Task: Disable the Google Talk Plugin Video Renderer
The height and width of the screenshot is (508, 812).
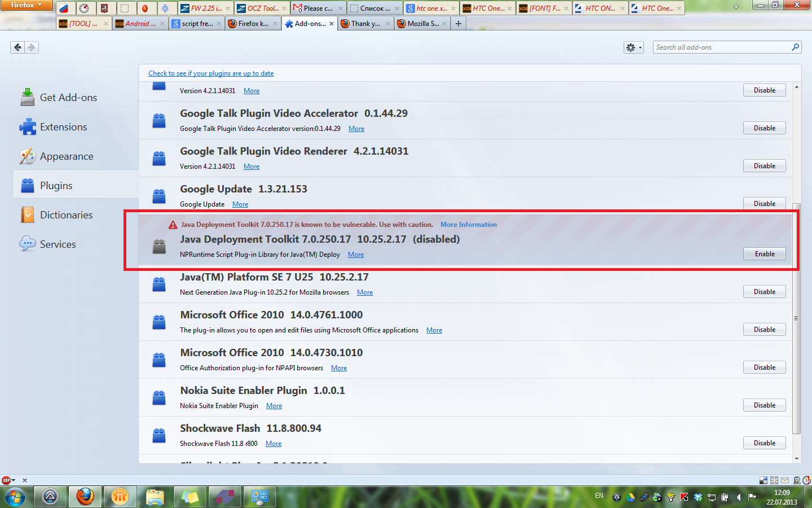Action: point(765,166)
